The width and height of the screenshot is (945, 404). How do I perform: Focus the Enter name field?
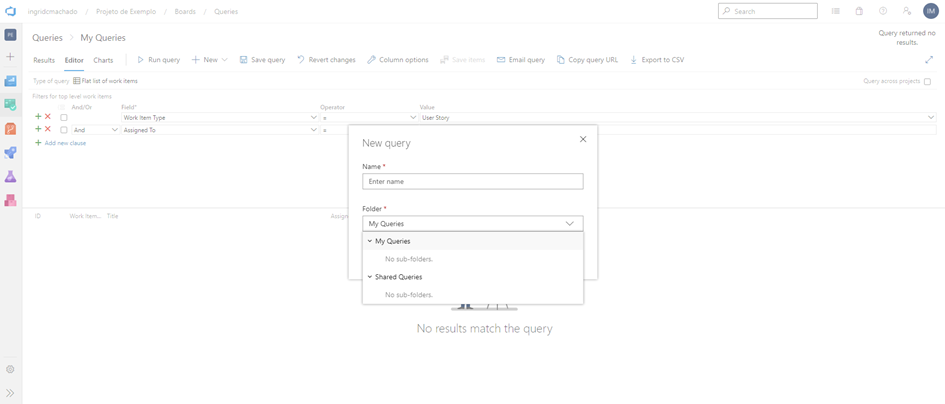(x=472, y=181)
